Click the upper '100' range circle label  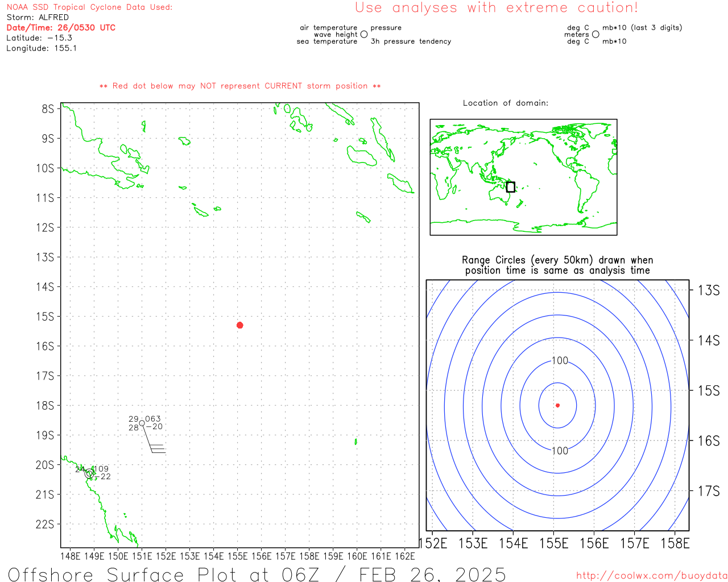tap(560, 361)
